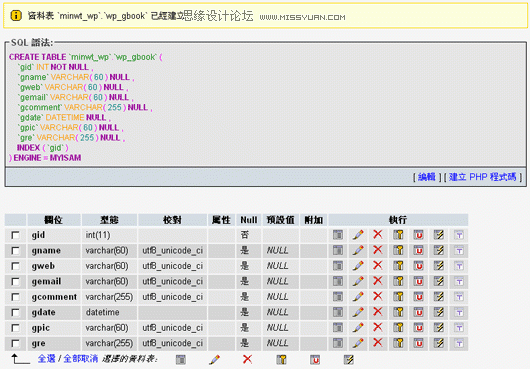Delete gcomment field with red X
530x369 pixels.
click(x=378, y=296)
